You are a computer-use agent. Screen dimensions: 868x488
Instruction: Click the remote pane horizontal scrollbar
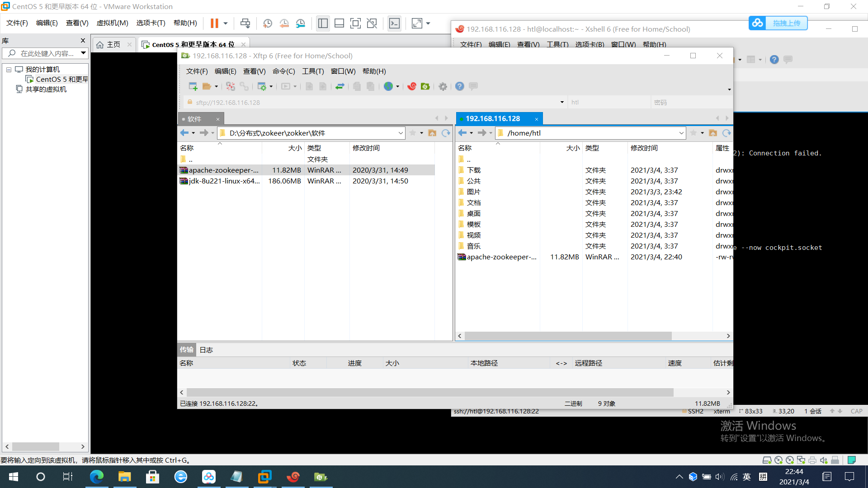(568, 336)
